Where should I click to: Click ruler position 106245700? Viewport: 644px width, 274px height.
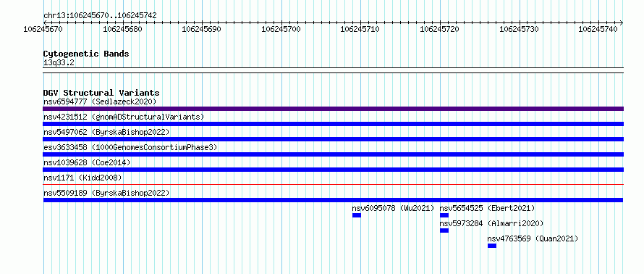tap(281, 29)
